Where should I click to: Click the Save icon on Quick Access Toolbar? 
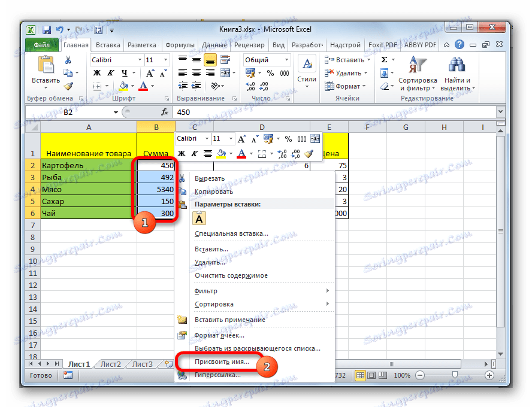coord(46,29)
